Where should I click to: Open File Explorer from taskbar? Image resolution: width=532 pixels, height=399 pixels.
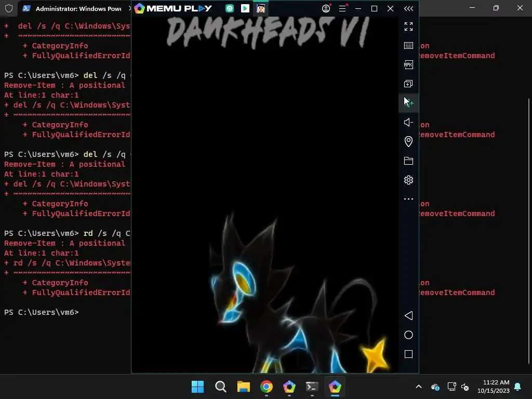pos(243,387)
